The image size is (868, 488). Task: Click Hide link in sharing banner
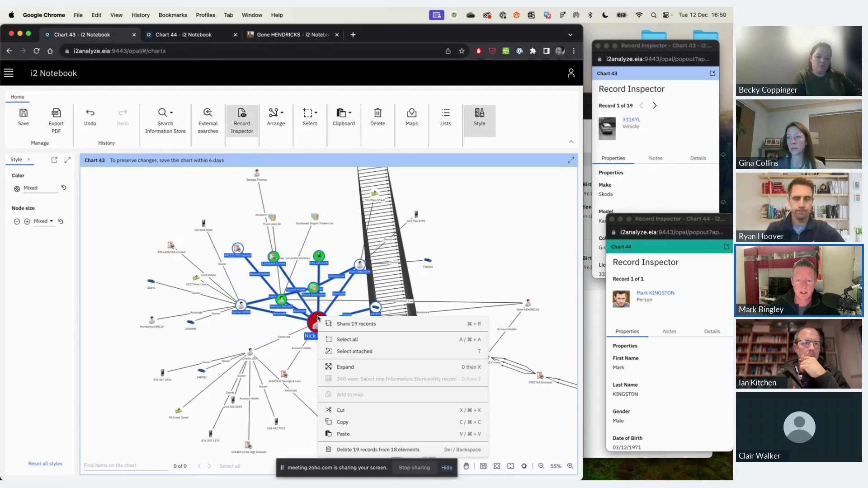pyautogui.click(x=447, y=468)
